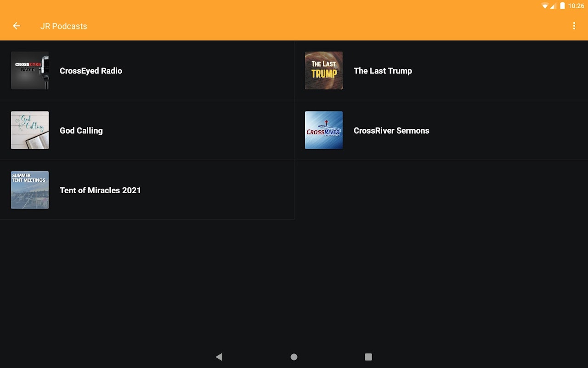Viewport: 588px width, 368px height.
Task: Open the CrossEyed Radio podcast title
Action: [91, 71]
